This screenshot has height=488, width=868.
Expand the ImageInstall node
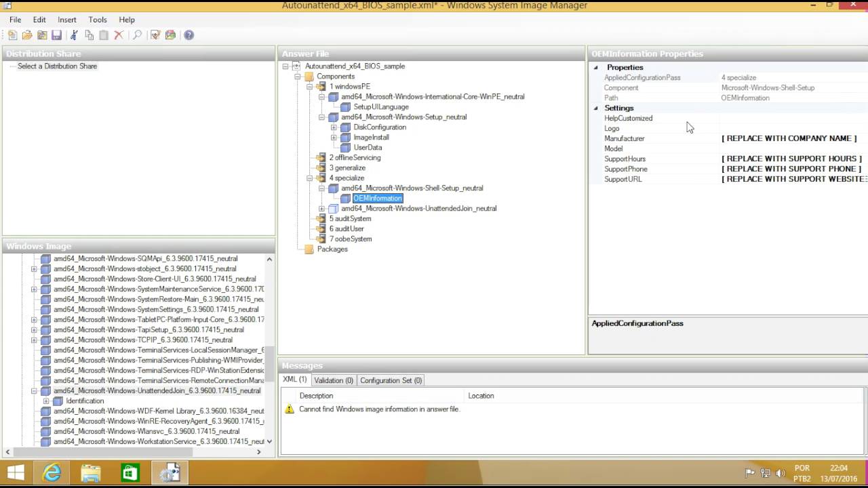click(x=334, y=138)
